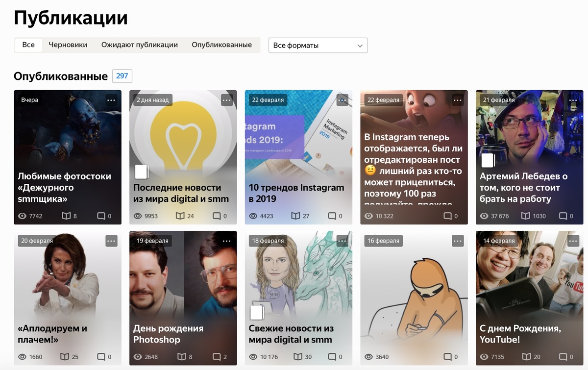This screenshot has height=370, width=588.
Task: Open more options on Последние новости card
Action: pyautogui.click(x=227, y=100)
